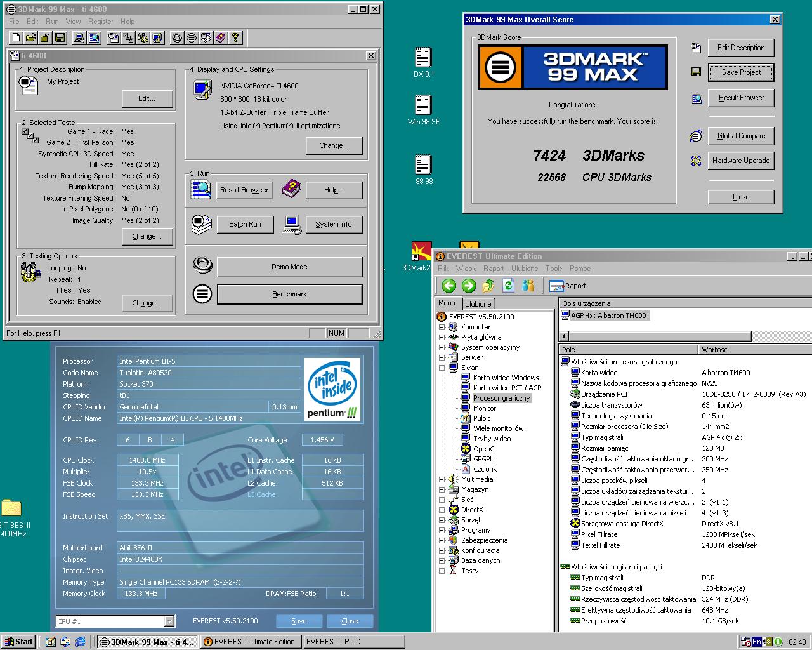812x650 pixels.
Task: Click the Hardware Upgrade button
Action: pyautogui.click(x=741, y=161)
